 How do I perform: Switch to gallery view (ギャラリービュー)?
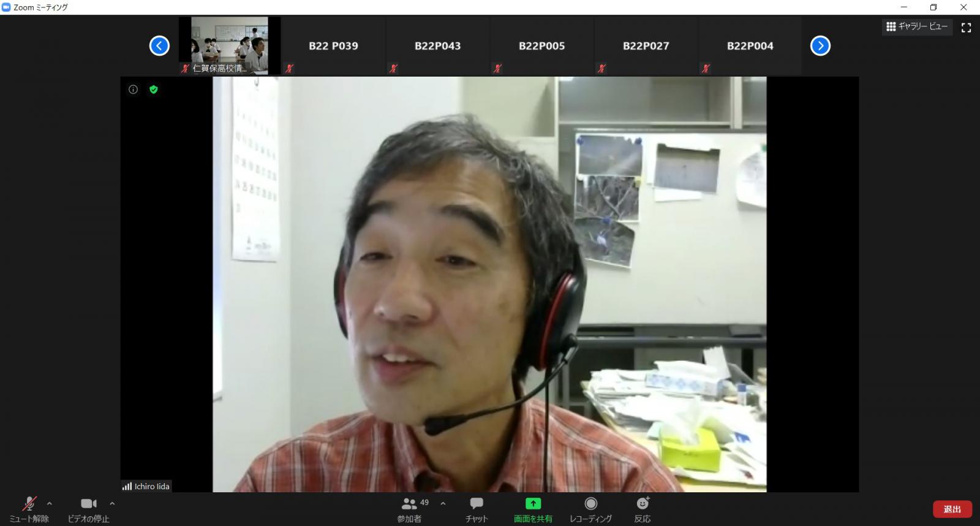pos(917,26)
